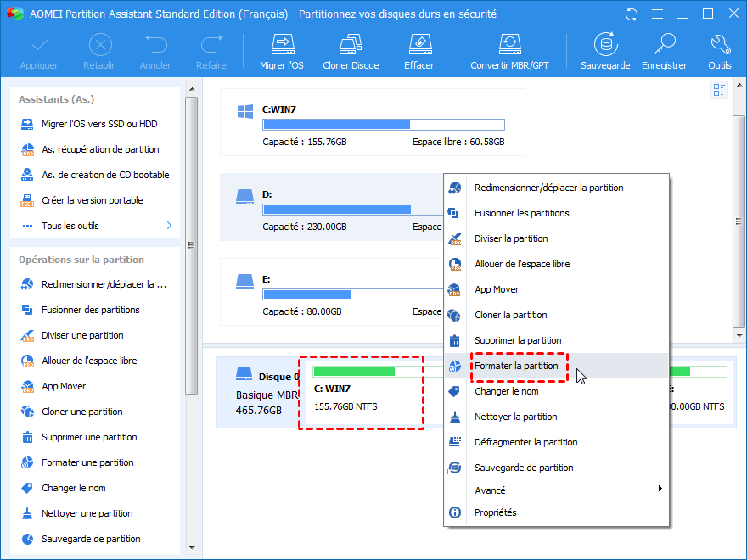Screen dimensions: 747x560
Task: Open Convertir MBR/GPT tool
Action: point(510,52)
